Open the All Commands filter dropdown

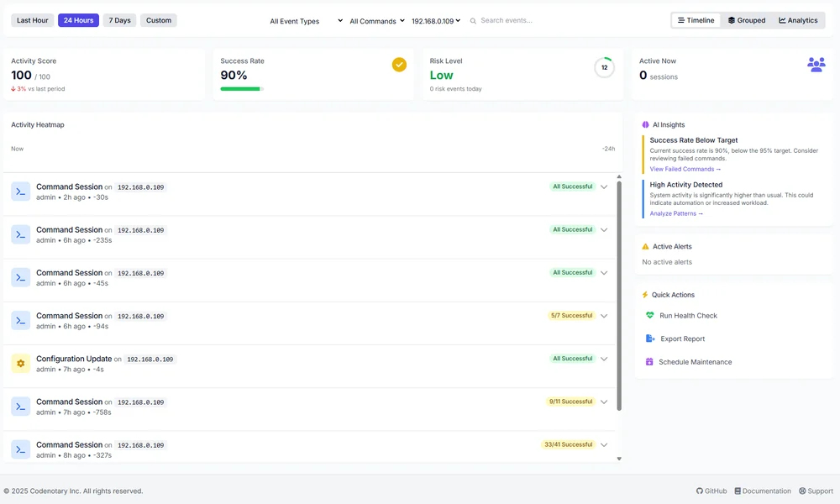[x=376, y=21]
